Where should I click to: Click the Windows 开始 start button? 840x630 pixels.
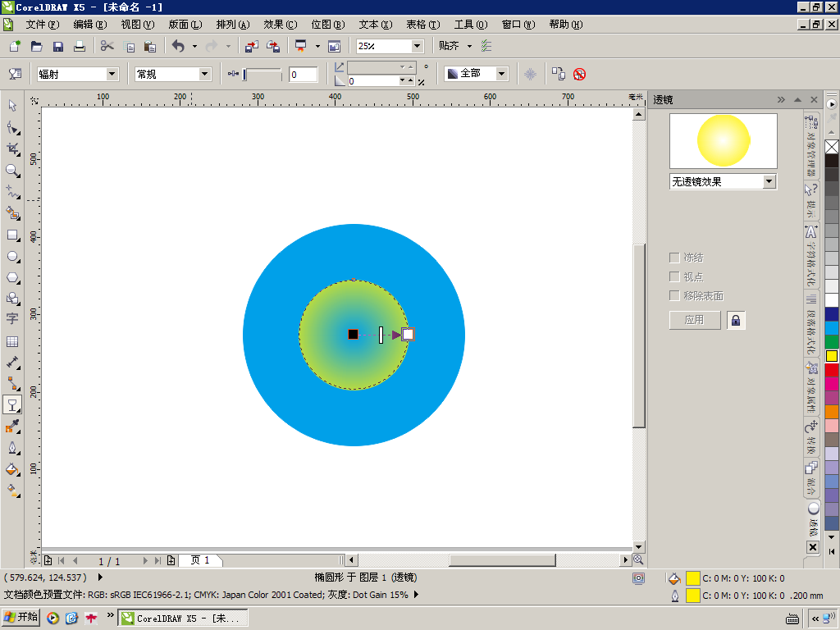click(x=21, y=617)
